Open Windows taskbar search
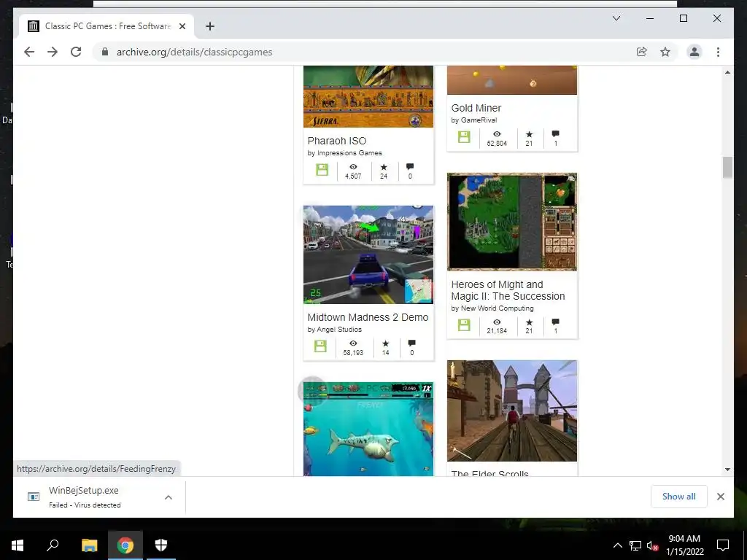Image resolution: width=747 pixels, height=560 pixels. click(53, 545)
